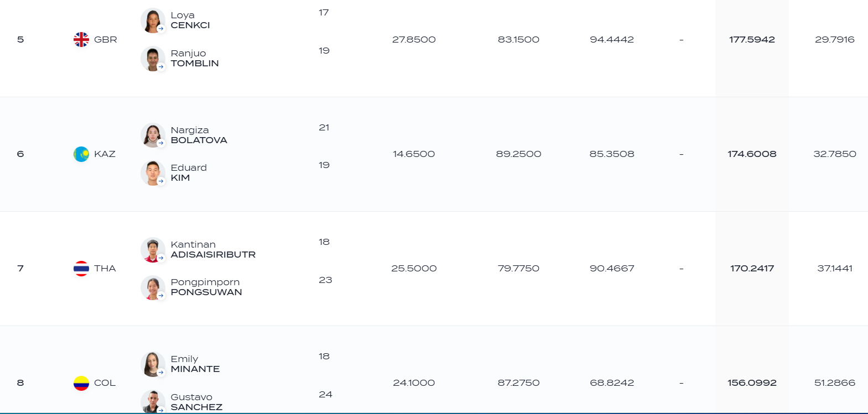Open the Pongpimporn PONGSUWAN athlete link
Screen dimensions: 868x414
click(206, 287)
